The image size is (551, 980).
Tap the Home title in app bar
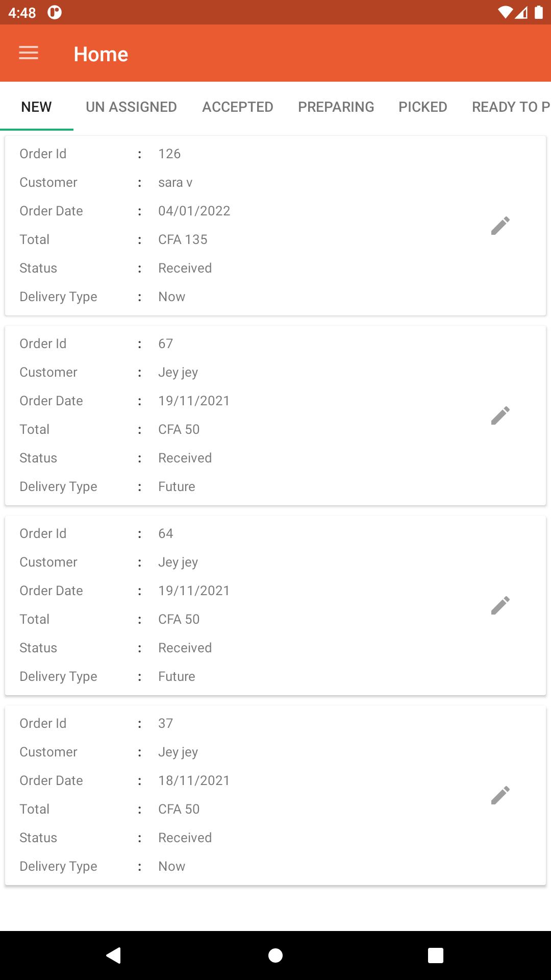[x=101, y=54]
